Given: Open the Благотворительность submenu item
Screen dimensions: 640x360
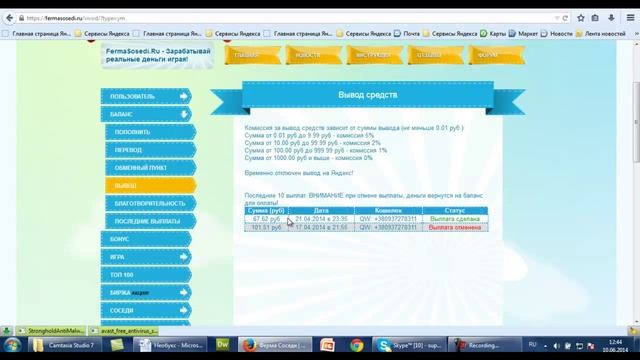Looking at the screenshot, I should coord(151,203).
